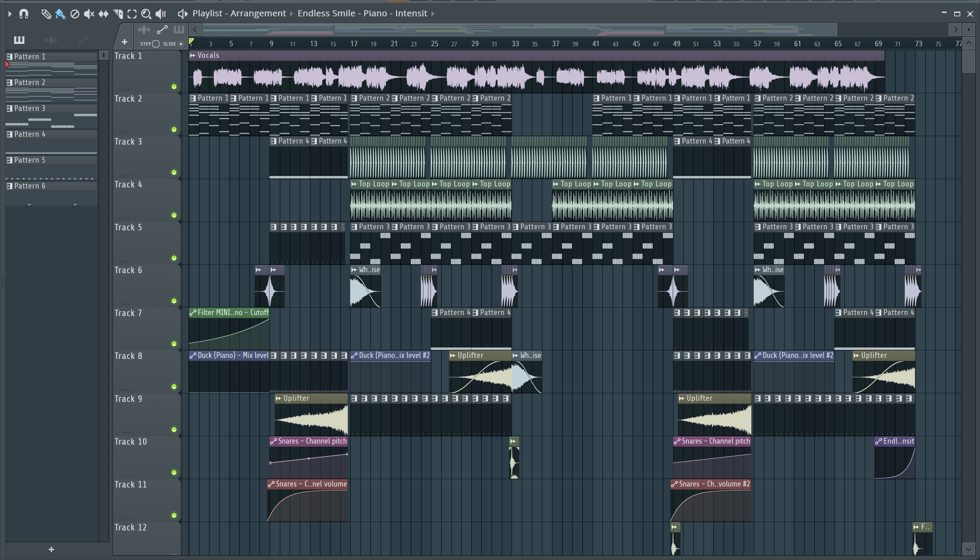Toggle audio clip focus waveform icon
This screenshot has height=560, width=980.
tap(144, 30)
